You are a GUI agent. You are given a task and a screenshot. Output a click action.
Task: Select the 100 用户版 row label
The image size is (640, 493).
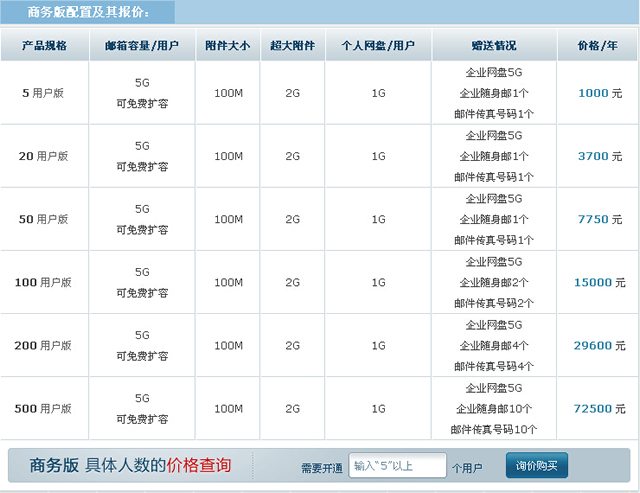tap(43, 282)
